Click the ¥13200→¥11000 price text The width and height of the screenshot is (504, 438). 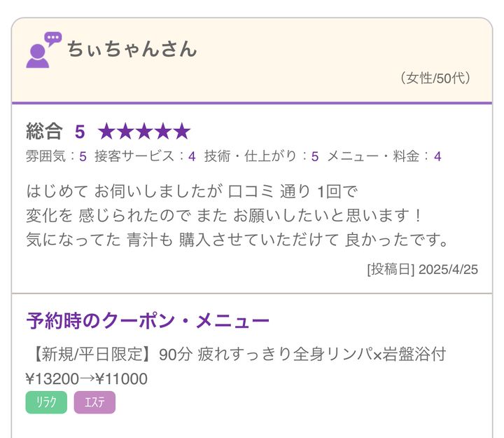coord(87,379)
